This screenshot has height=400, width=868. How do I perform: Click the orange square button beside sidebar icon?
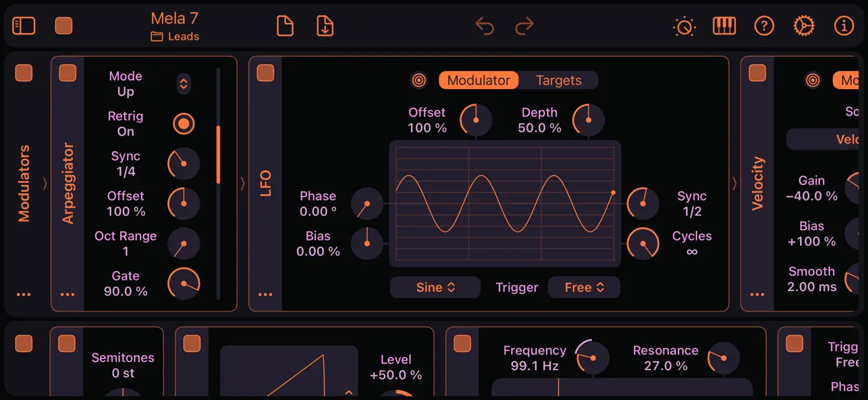point(63,26)
